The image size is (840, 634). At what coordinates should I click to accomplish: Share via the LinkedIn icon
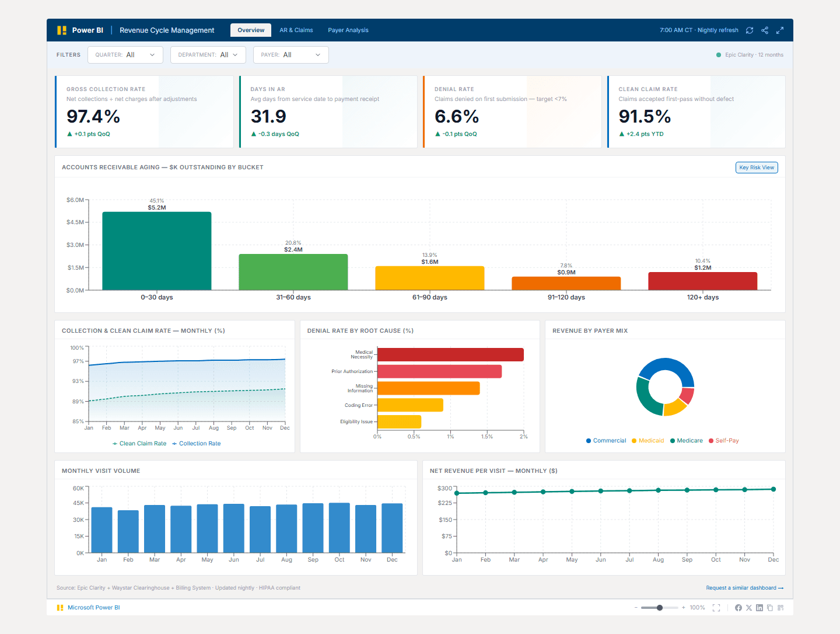click(759, 608)
